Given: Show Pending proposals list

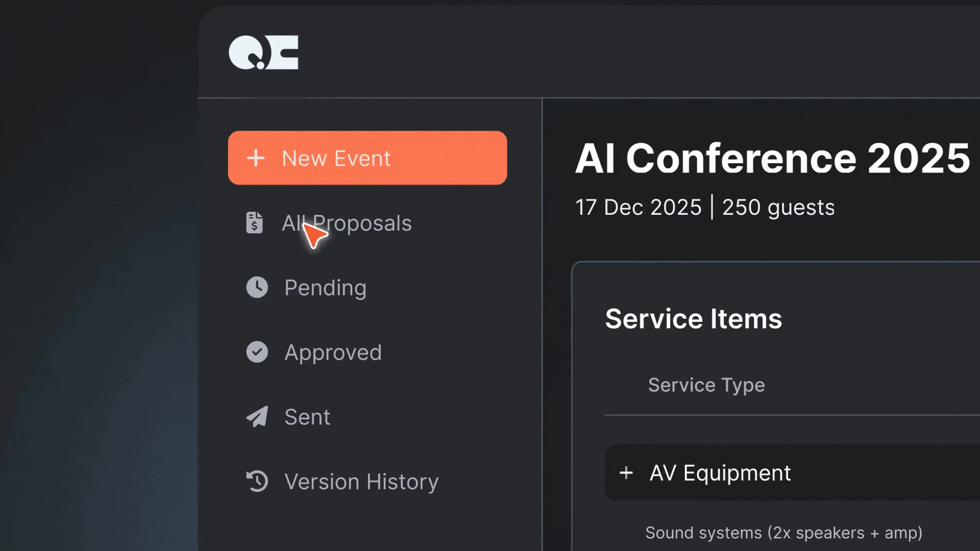Looking at the screenshot, I should 325,288.
